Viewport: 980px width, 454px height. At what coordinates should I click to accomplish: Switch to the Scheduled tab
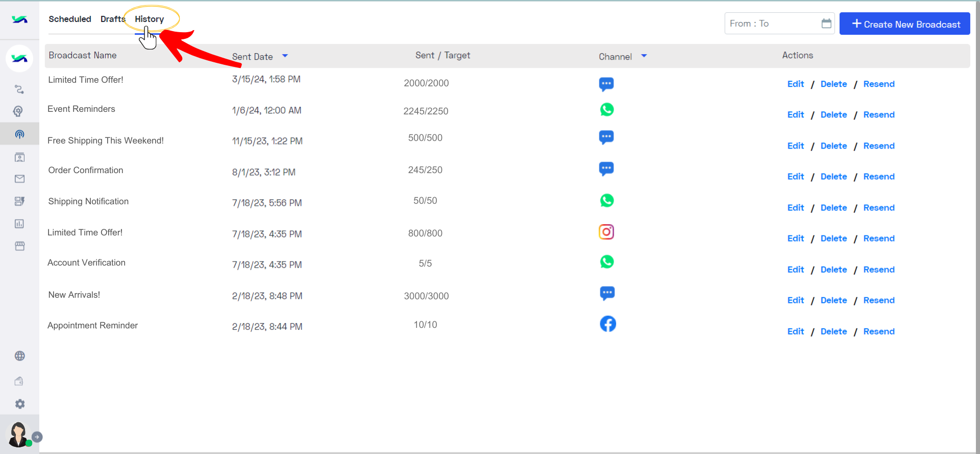click(70, 19)
